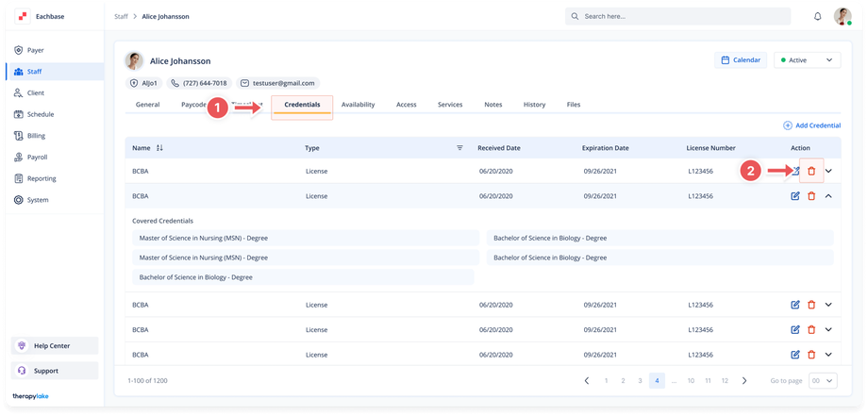This screenshot has height=416, width=868.
Task: Click the Covered Credentials heading
Action: pos(162,221)
